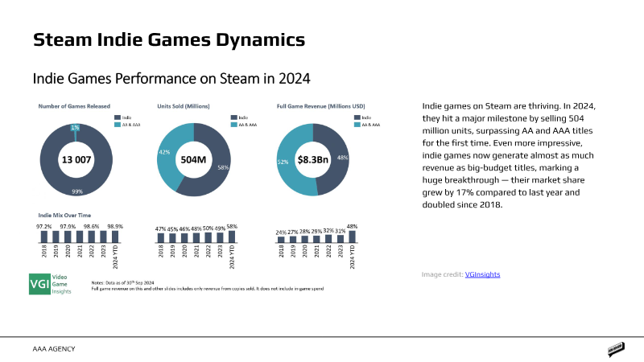
Task: Select the $8.3Bn donut chart center
Action: pos(314,160)
